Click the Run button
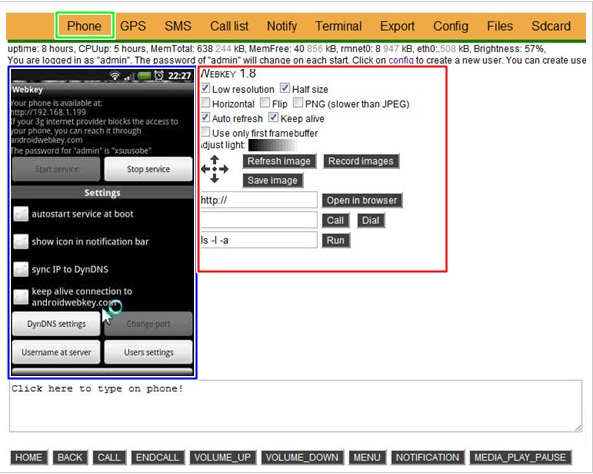This screenshot has width=593, height=474. [x=335, y=240]
